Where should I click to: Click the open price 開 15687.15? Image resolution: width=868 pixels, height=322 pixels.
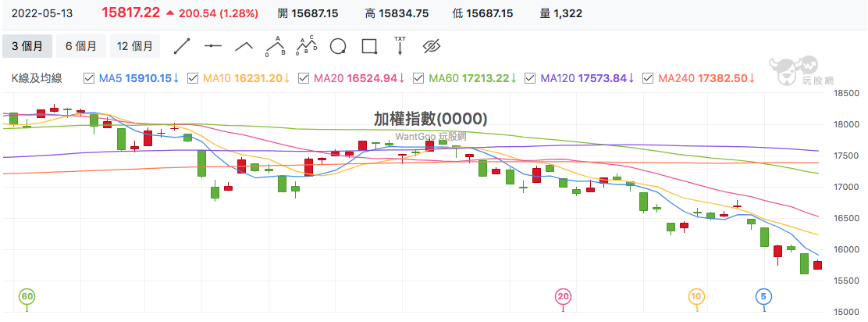point(308,14)
